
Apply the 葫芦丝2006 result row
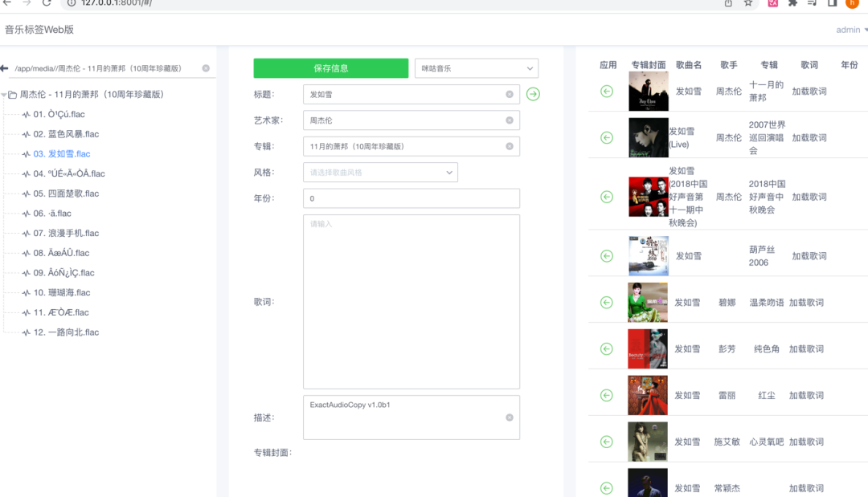point(607,256)
